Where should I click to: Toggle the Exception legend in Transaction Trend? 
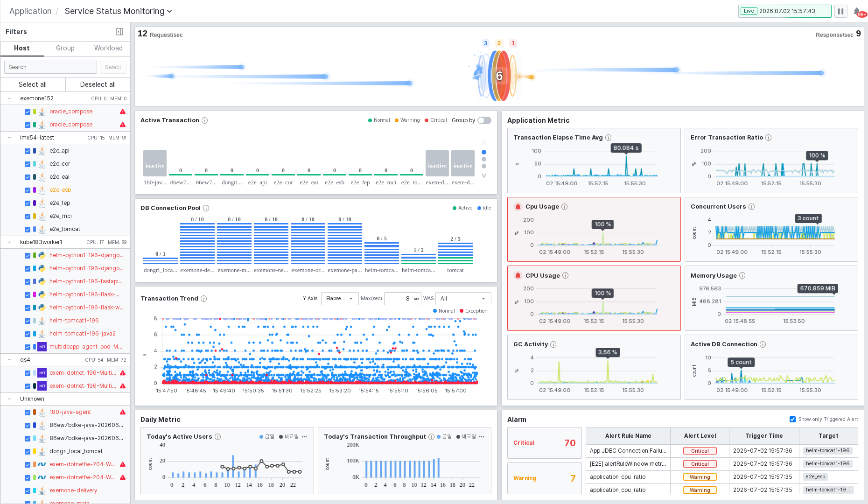[x=473, y=311]
